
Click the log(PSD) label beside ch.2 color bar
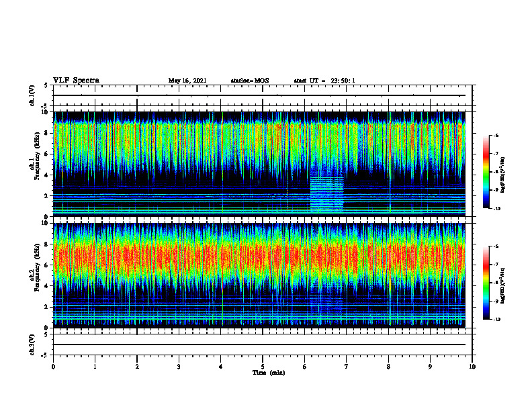[503, 285]
